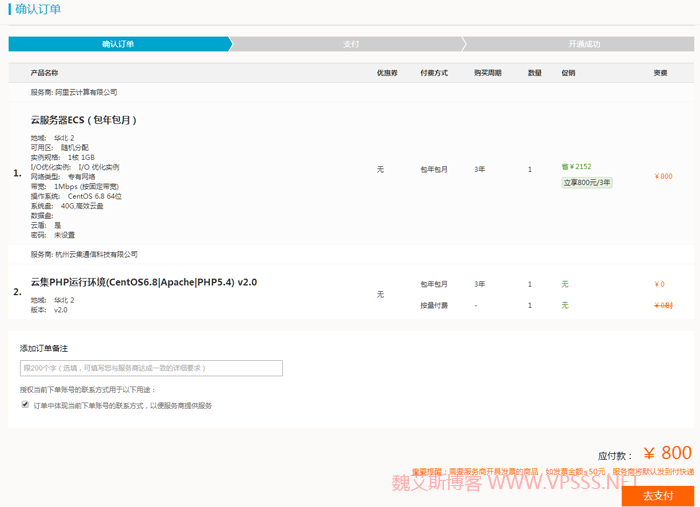Toggle the contact info authorization checkbox
700x507 pixels.
click(x=25, y=405)
